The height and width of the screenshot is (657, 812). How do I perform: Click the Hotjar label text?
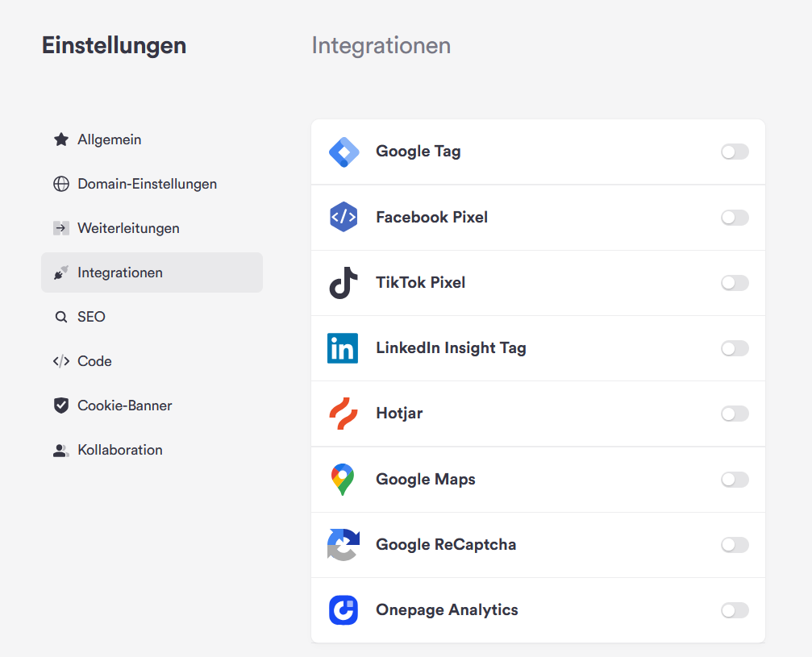point(399,414)
